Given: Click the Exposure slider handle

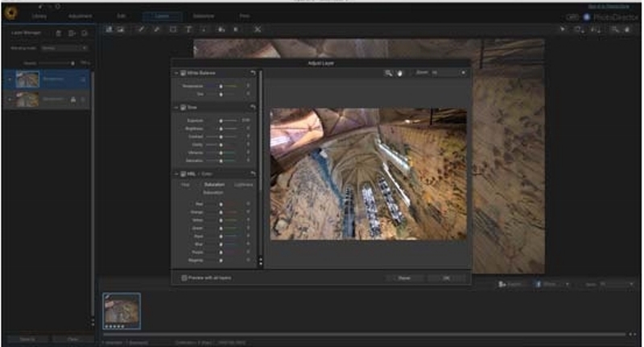Looking at the screenshot, I should tap(221, 121).
